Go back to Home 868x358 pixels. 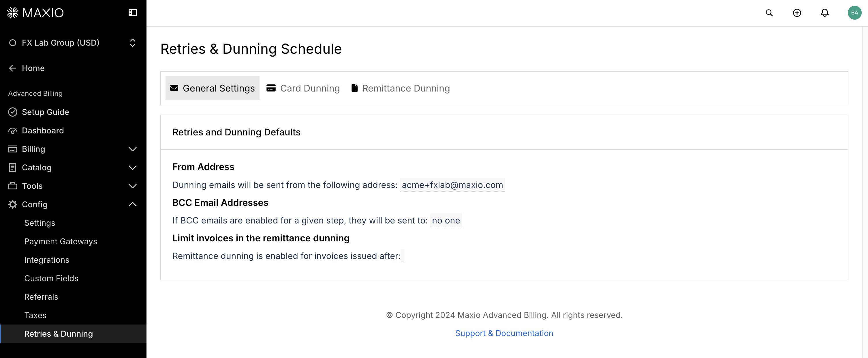point(33,68)
